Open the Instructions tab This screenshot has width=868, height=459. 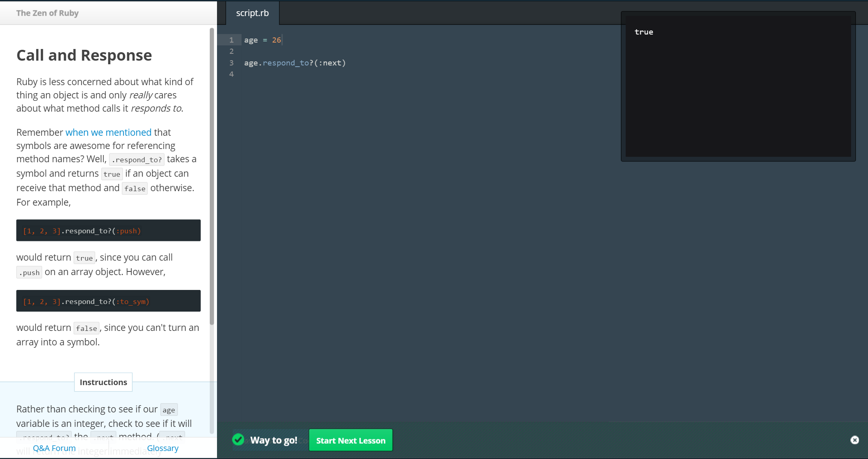103,382
